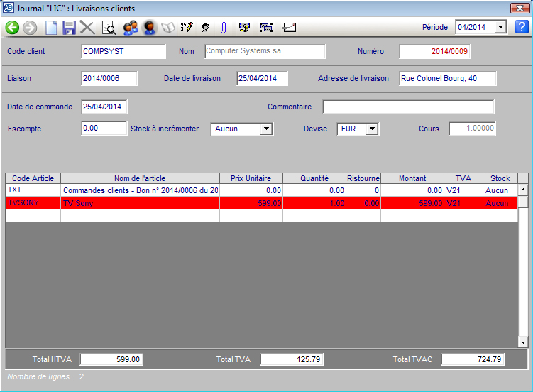Click the Quantité column header
533x392 pixels.
(314, 178)
